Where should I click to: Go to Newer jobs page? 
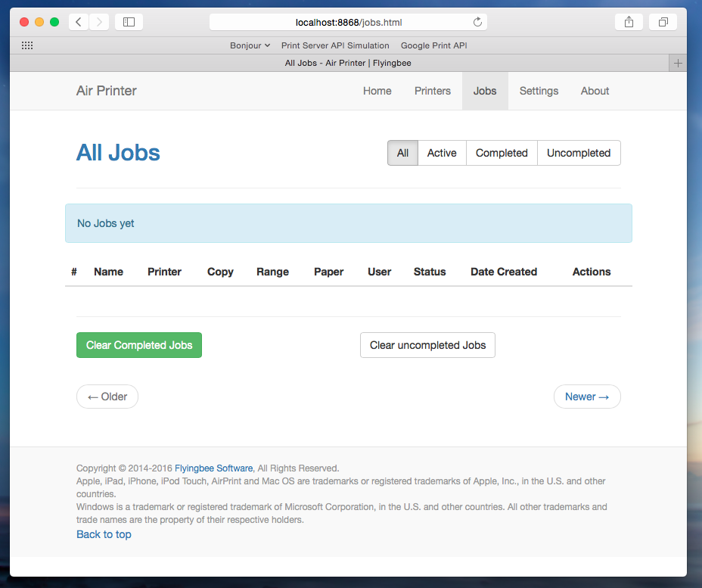click(x=587, y=397)
